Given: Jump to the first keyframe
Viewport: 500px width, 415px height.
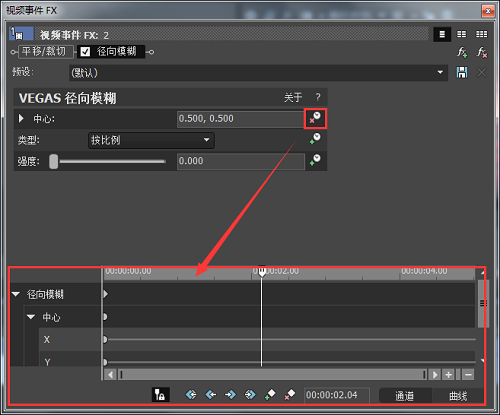Looking at the screenshot, I should pos(191,395).
